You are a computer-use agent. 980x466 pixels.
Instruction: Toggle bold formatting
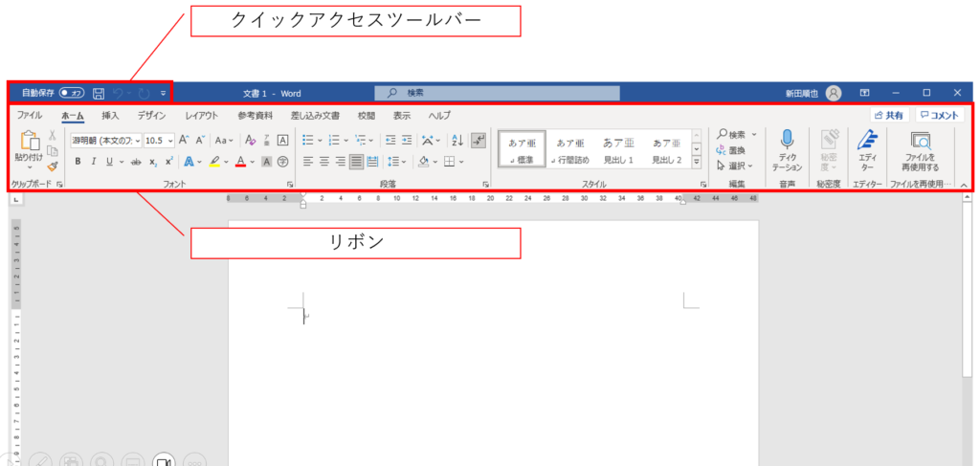tap(78, 162)
